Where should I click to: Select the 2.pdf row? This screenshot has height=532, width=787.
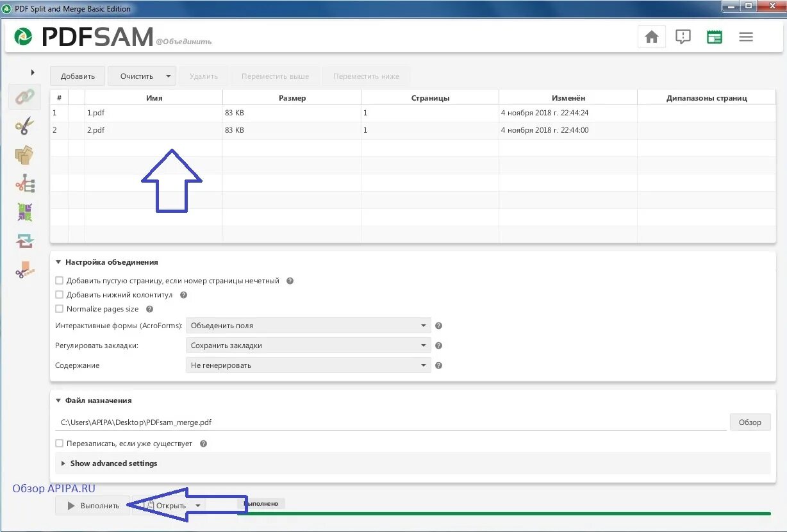click(x=413, y=130)
